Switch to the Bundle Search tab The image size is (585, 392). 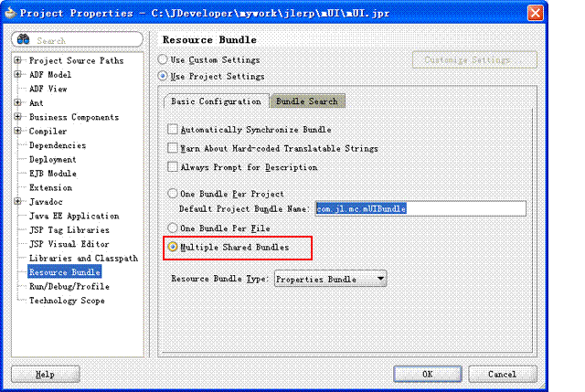(x=307, y=101)
